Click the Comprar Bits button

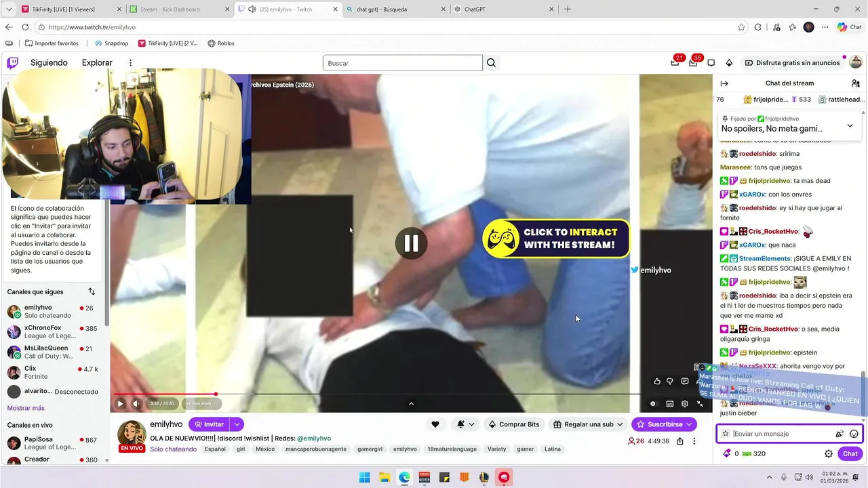[x=514, y=424]
